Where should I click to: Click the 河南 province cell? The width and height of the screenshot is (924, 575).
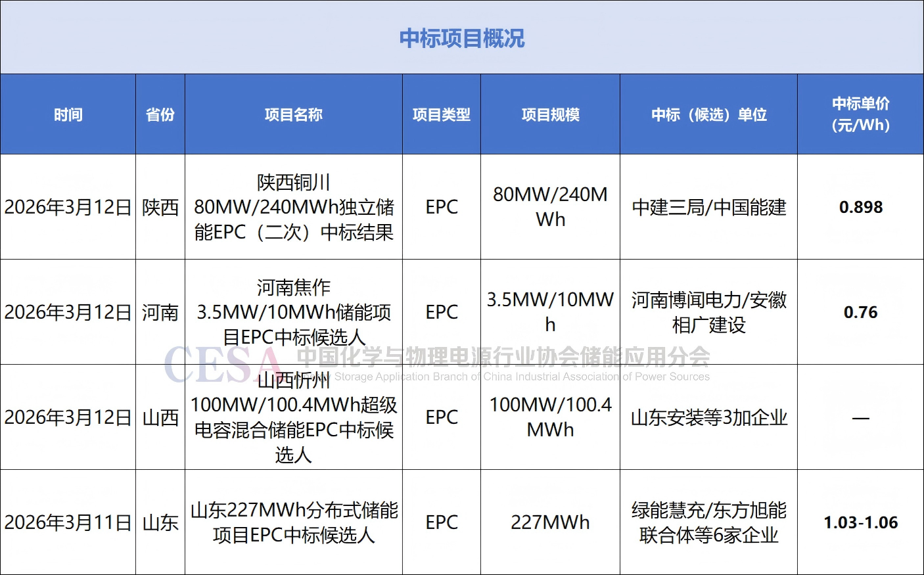(160, 312)
